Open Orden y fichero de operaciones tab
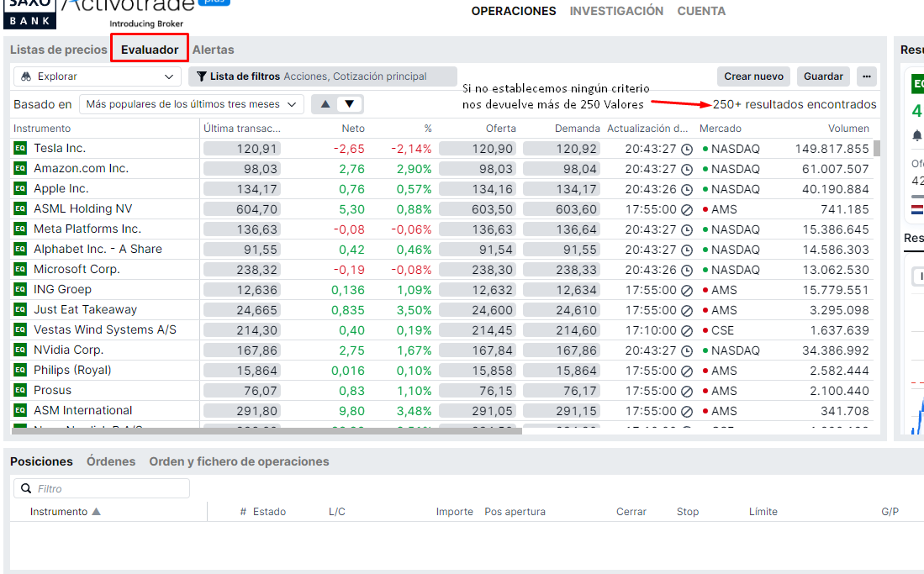 click(239, 461)
